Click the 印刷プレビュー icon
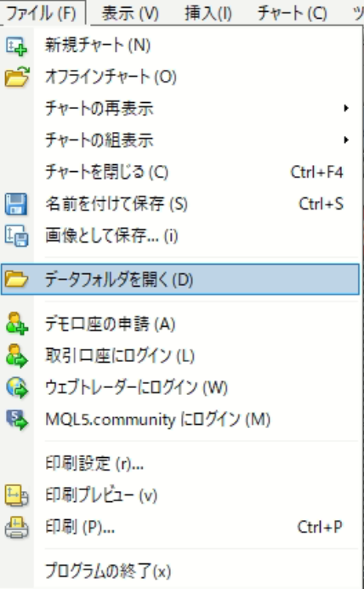 tap(16, 495)
